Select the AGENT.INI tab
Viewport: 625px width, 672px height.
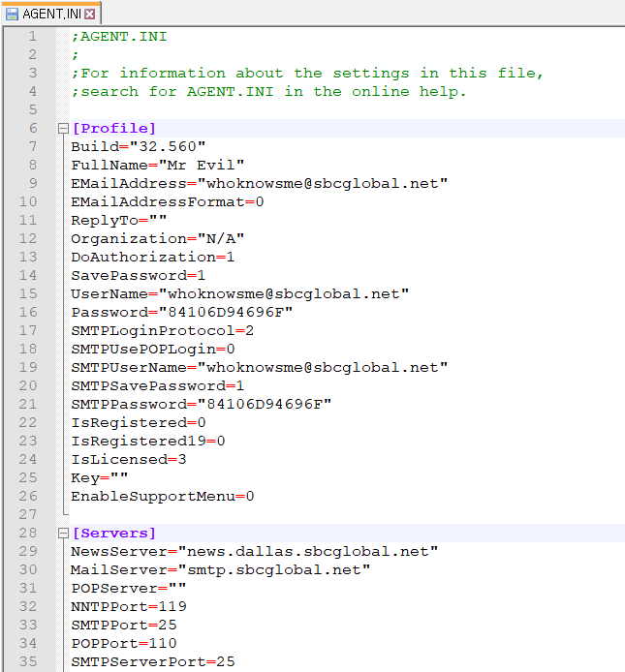coord(51,14)
